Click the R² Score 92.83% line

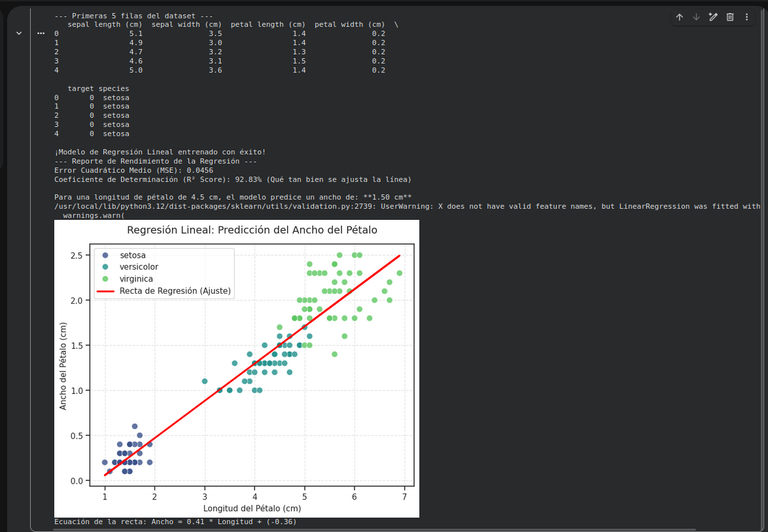(233, 179)
